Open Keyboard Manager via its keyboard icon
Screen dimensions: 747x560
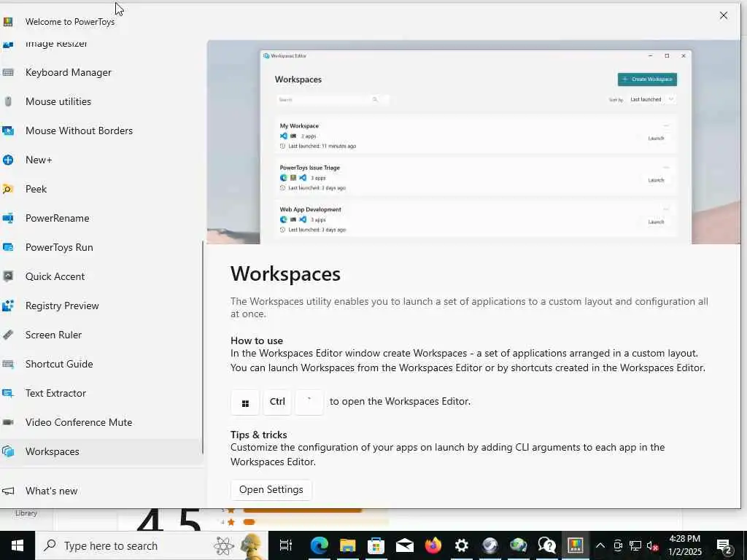pos(8,72)
